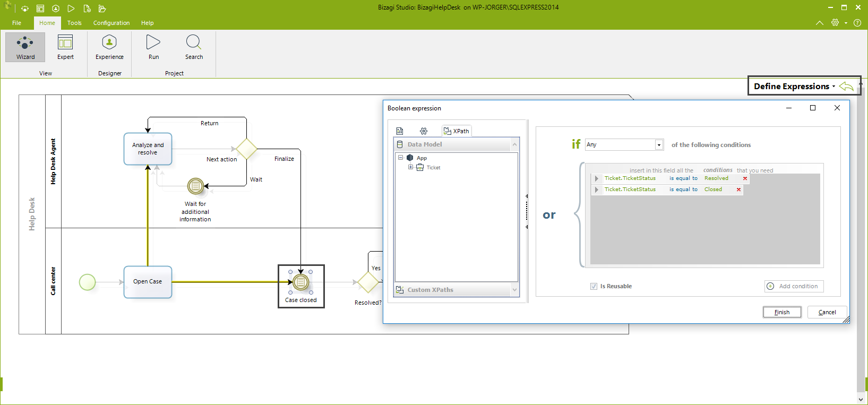Open the help question-mark icon at top right
This screenshot has height=405, width=868.
pos(857,23)
